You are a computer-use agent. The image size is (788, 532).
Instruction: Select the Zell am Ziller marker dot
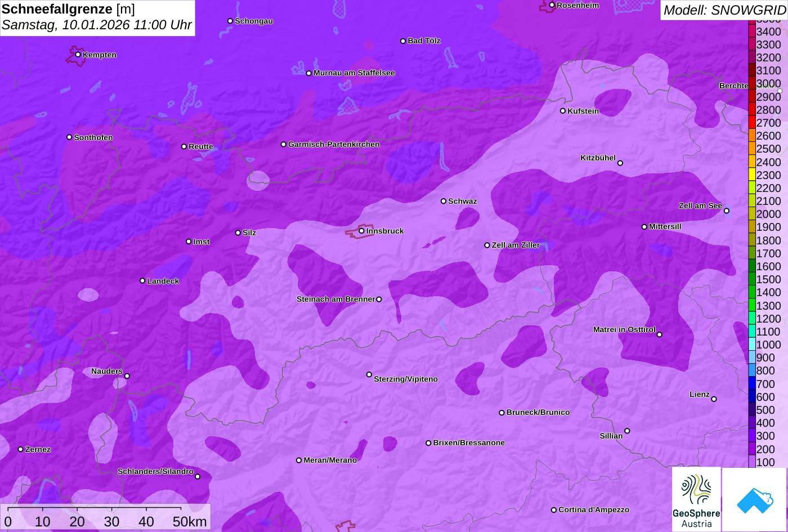(487, 245)
